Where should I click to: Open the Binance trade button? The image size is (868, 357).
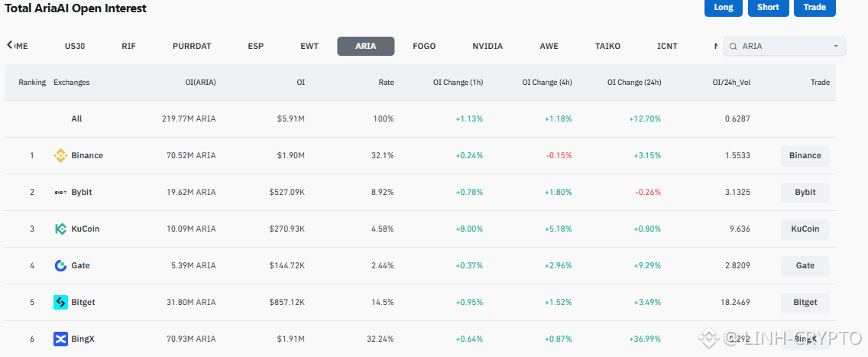coord(805,155)
